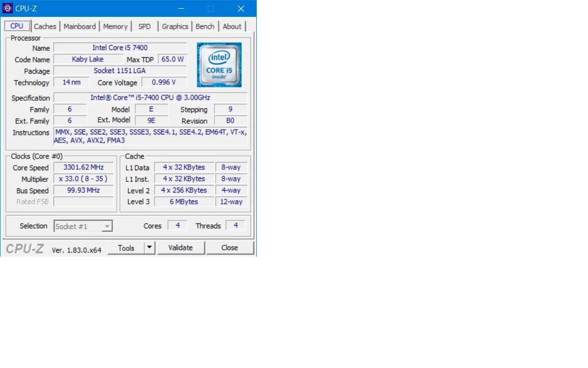Click the Core Voltage value '0.996 V'
588x368 pixels.
(164, 82)
